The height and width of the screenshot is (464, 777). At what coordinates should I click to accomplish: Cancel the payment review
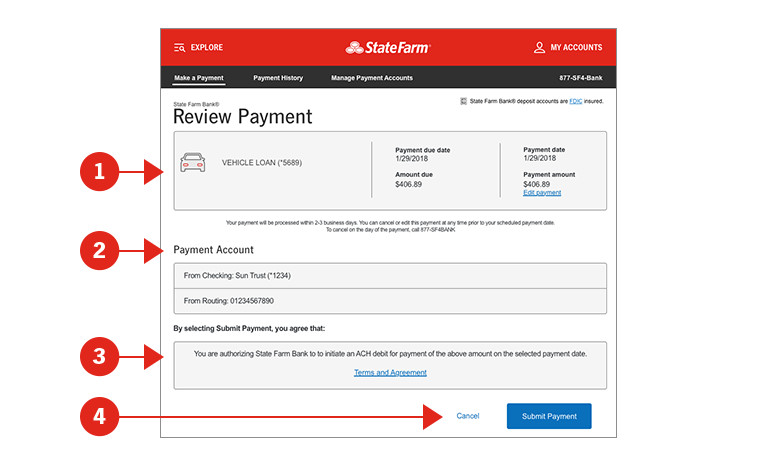pyautogui.click(x=468, y=416)
